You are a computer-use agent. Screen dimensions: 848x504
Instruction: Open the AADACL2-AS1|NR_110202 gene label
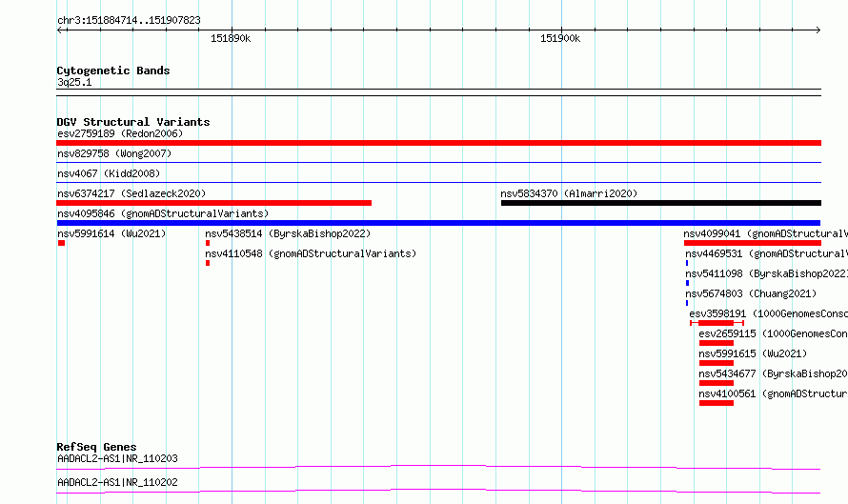point(117,482)
